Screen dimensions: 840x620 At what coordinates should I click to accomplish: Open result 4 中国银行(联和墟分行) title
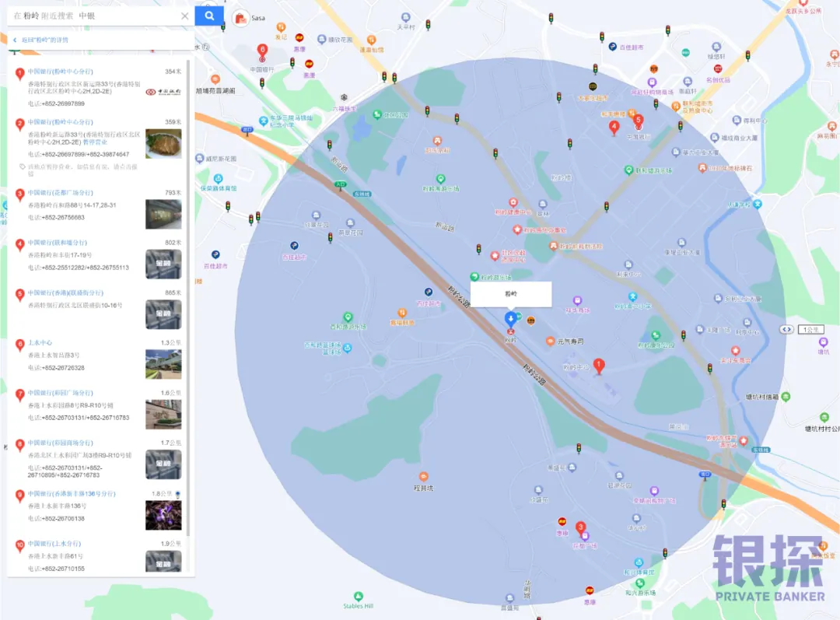pyautogui.click(x=58, y=243)
